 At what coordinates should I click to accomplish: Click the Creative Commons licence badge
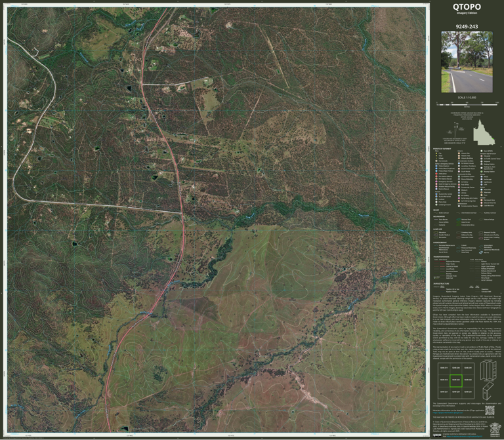pos(437,435)
